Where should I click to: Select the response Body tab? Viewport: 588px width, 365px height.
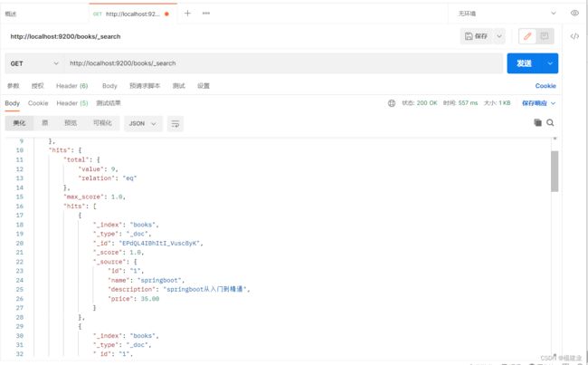point(13,103)
